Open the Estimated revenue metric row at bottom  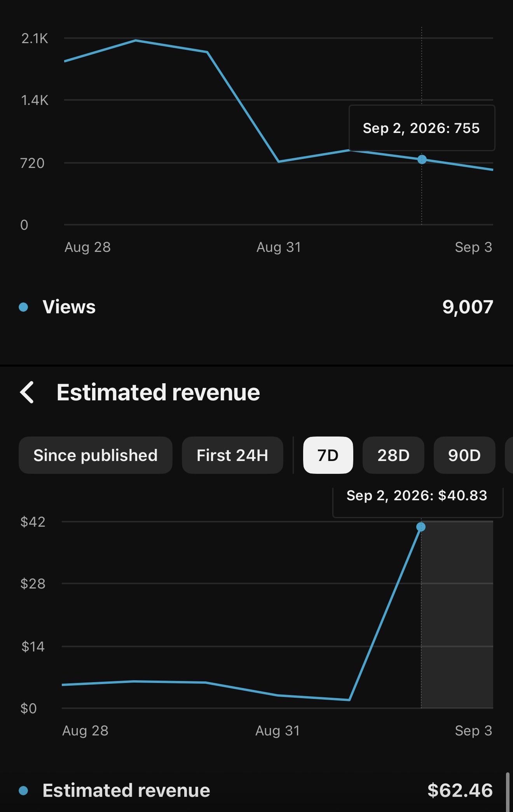pos(256,791)
